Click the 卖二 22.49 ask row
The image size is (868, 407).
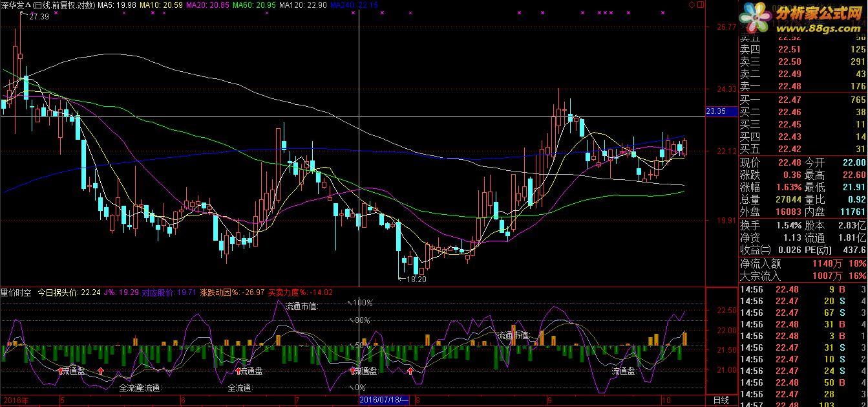click(x=802, y=74)
